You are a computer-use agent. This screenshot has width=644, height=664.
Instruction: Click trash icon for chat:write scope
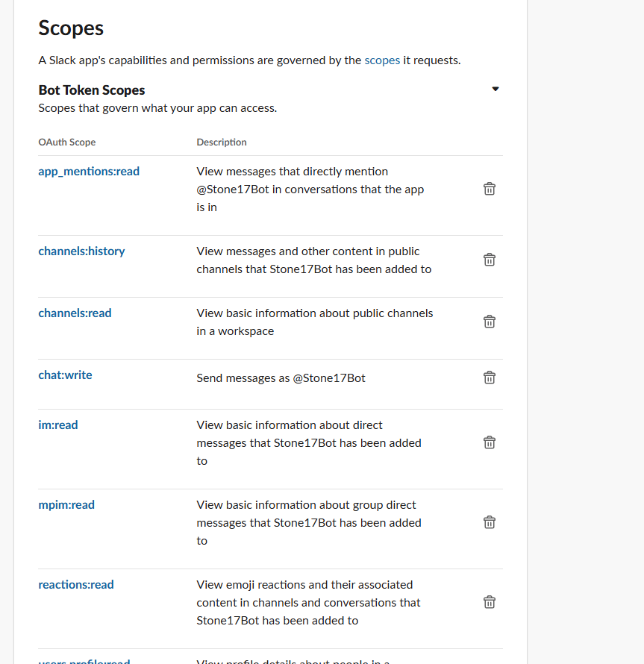[x=490, y=378]
